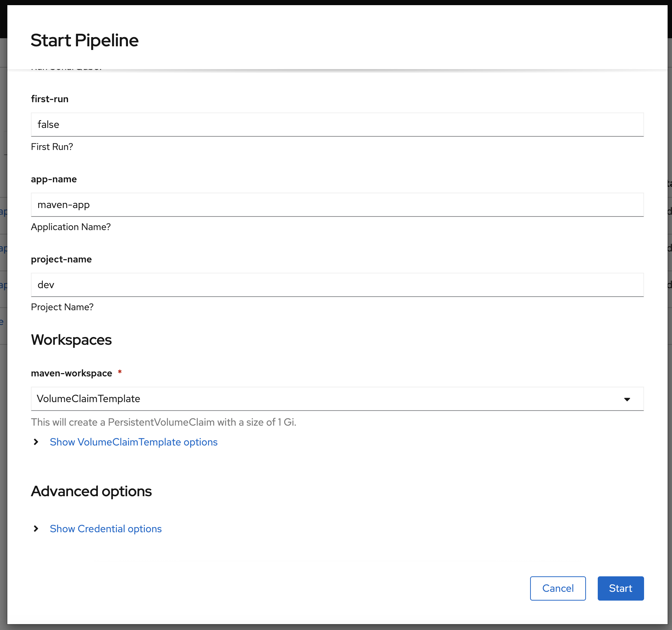Click the PersistentVolumeClaim size helper text
This screenshot has height=630, width=672.
164,422
